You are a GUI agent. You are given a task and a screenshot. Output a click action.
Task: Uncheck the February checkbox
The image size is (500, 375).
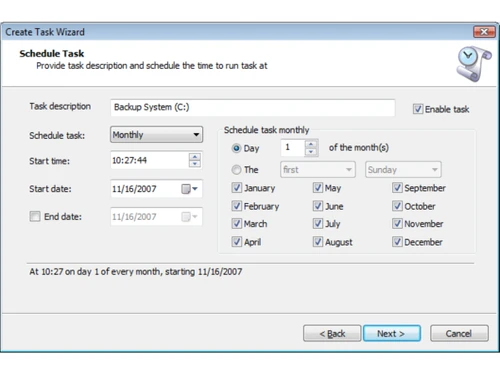click(x=236, y=206)
